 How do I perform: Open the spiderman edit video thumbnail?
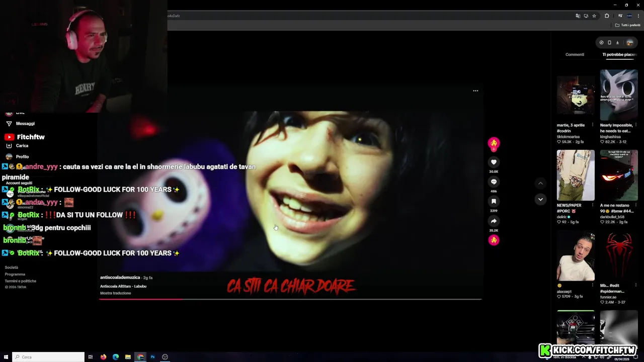click(619, 255)
